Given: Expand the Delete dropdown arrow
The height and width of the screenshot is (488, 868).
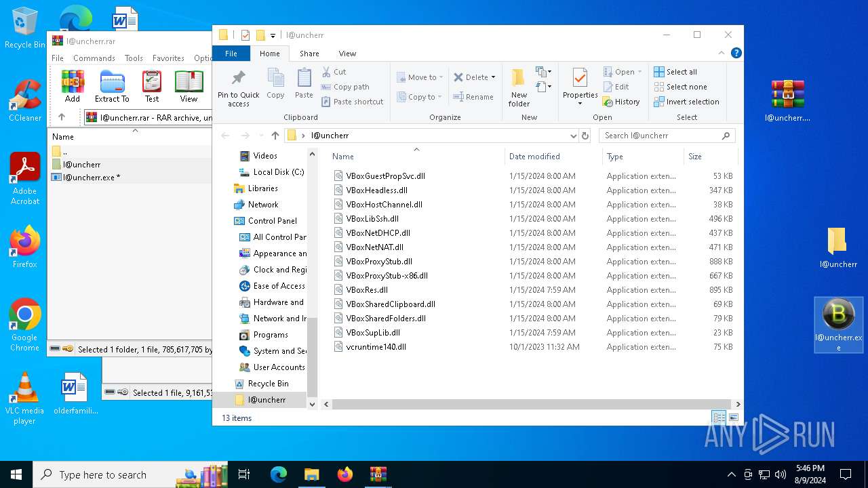Looking at the screenshot, I should click(493, 77).
